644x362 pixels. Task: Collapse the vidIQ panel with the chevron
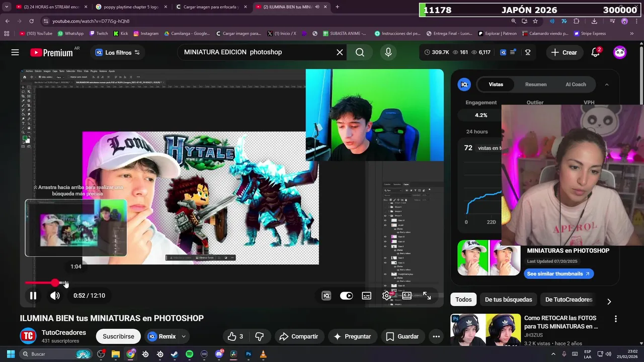pyautogui.click(x=606, y=84)
